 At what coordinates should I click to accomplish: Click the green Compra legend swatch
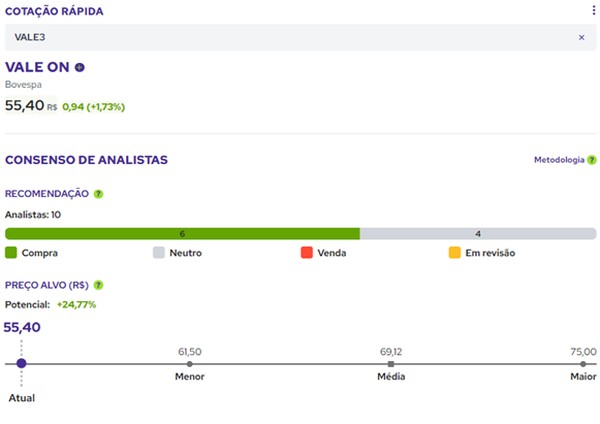tap(11, 253)
